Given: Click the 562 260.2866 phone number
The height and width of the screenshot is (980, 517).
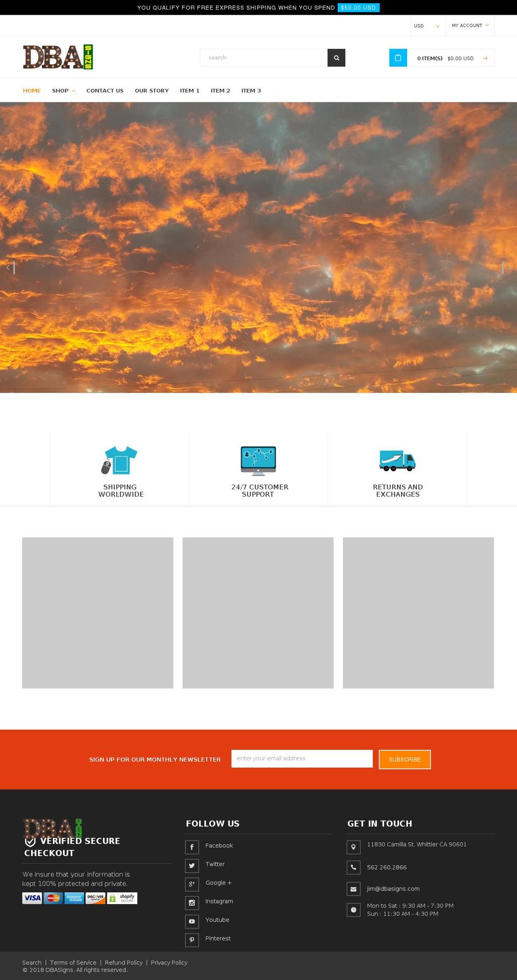Looking at the screenshot, I should pyautogui.click(x=387, y=867).
